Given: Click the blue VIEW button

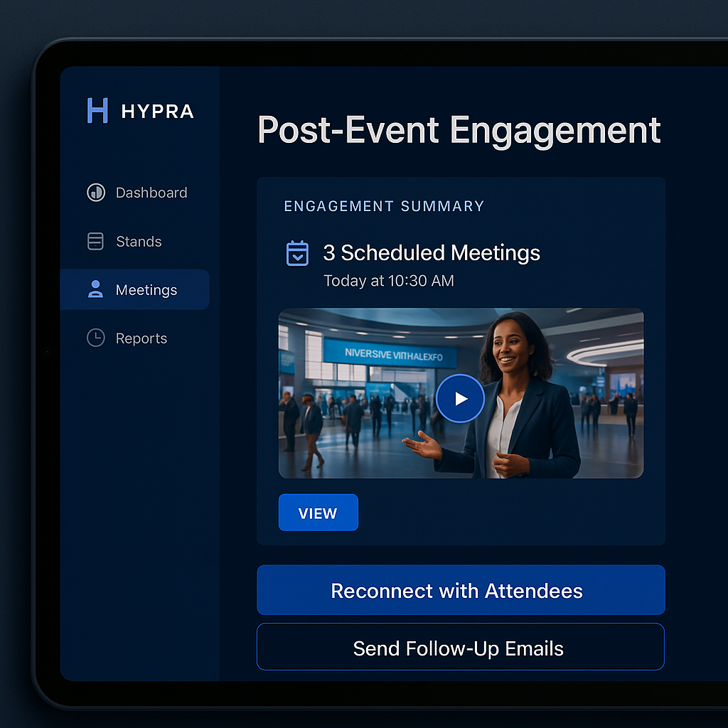Looking at the screenshot, I should click(318, 513).
